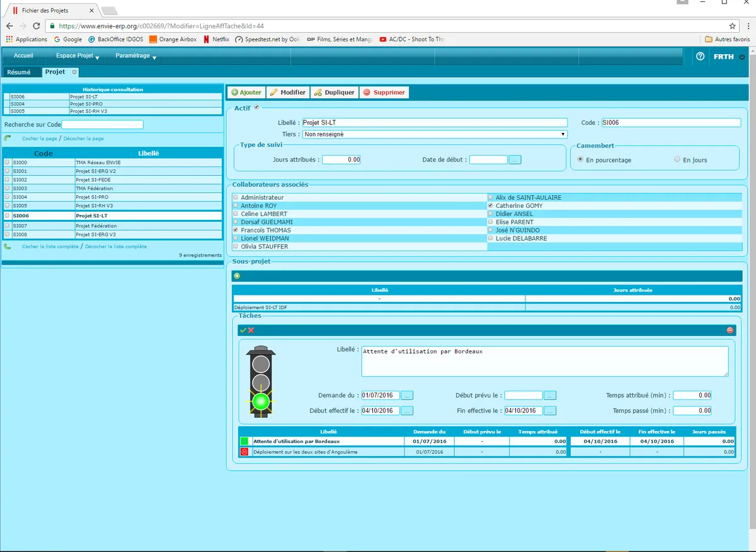Check the Antoine ROY collaborator box
Screen dimensions: 756x552
click(236, 206)
